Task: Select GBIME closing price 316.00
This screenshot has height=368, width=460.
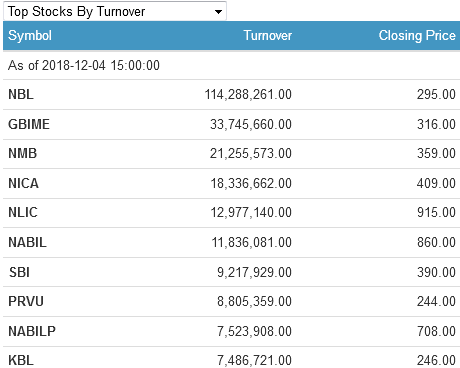Action: coord(436,124)
